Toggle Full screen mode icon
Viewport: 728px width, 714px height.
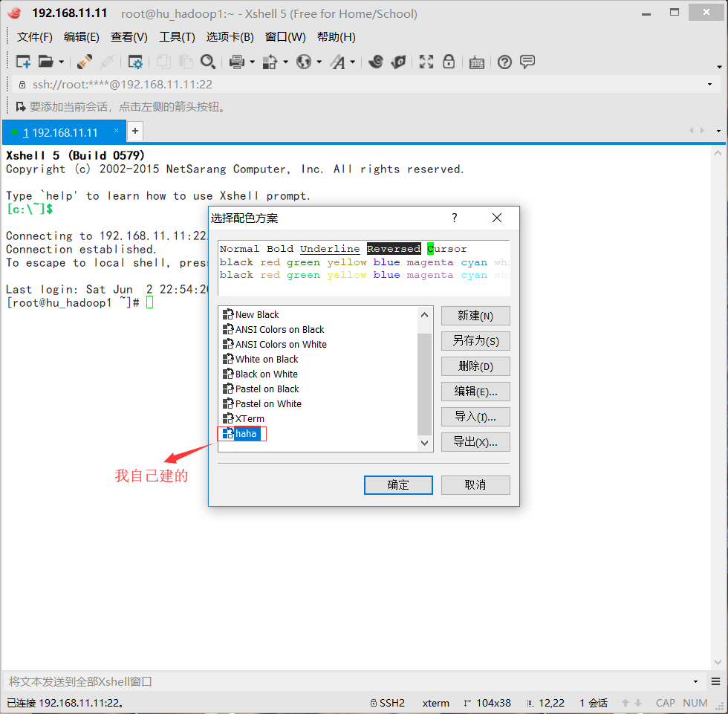tap(426, 62)
